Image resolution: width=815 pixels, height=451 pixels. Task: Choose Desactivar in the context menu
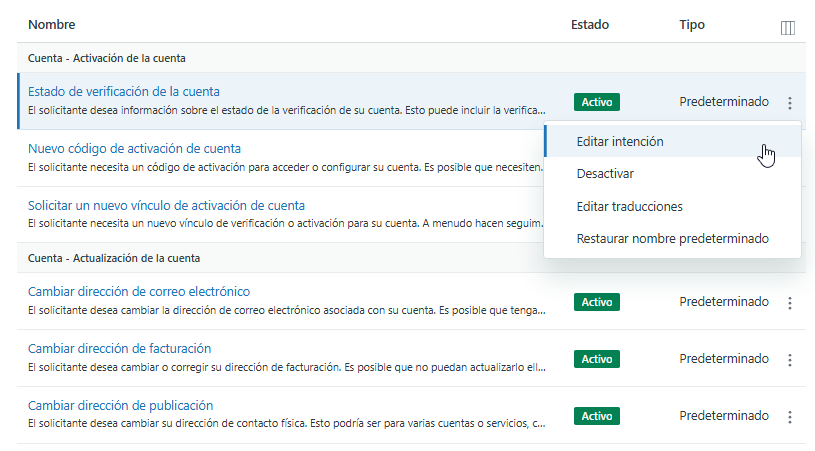(605, 174)
